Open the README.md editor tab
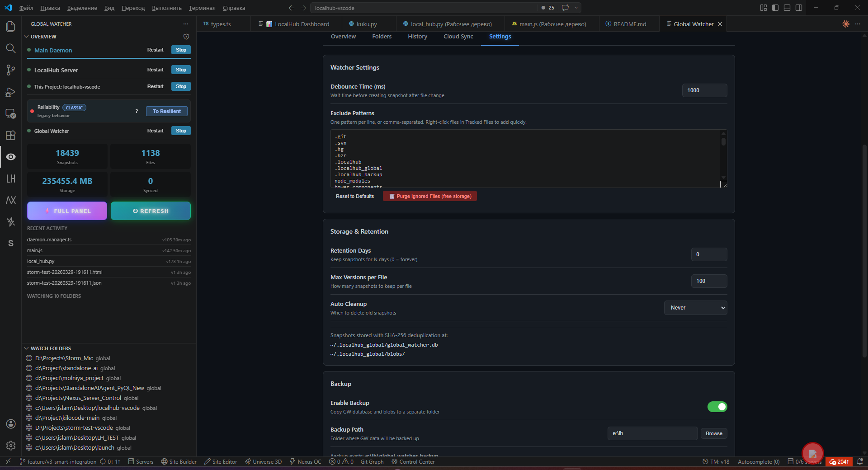The image size is (868, 470). 629,24
